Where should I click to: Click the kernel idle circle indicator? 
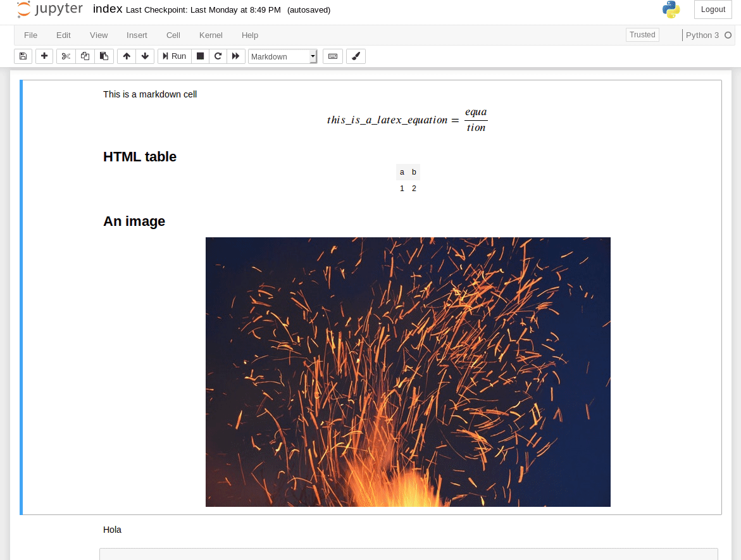728,35
